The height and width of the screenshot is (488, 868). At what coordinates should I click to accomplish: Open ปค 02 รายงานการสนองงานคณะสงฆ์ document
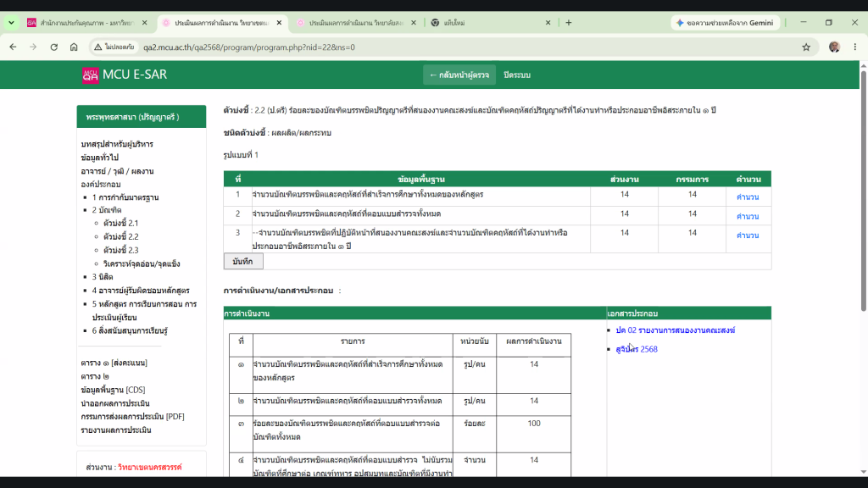[676, 330]
